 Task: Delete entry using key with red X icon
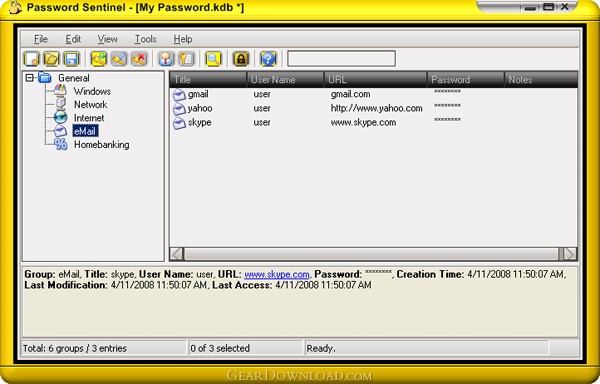click(x=139, y=59)
